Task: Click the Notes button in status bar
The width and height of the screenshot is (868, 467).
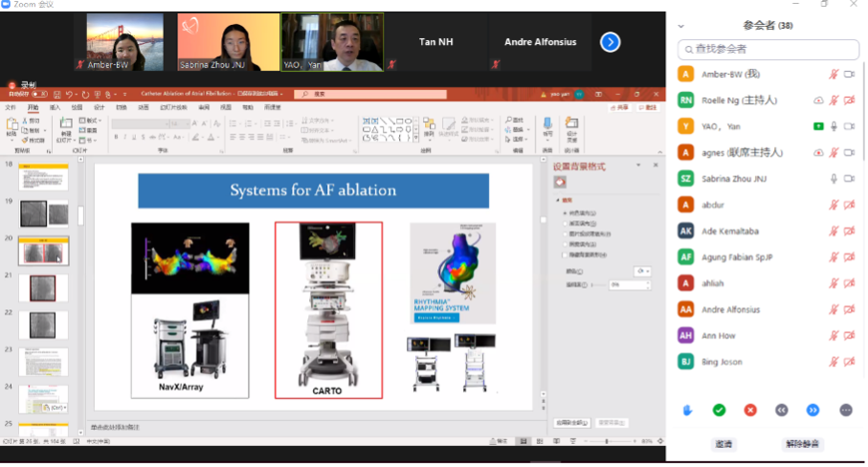Action: click(499, 441)
